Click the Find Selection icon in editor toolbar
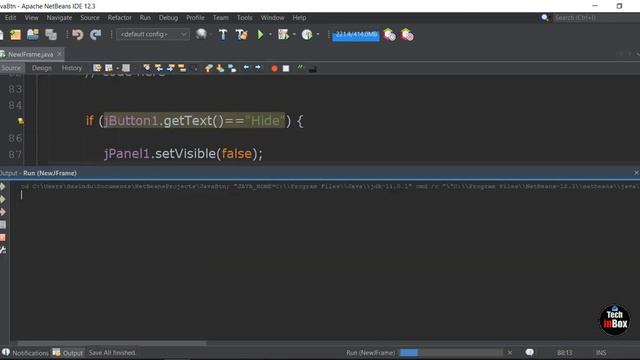 (147, 68)
